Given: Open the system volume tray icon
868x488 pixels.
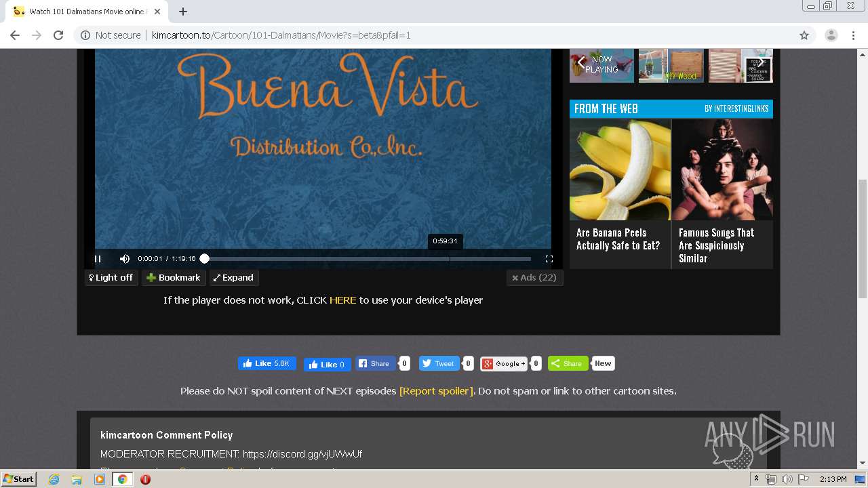Looking at the screenshot, I should coord(787,479).
